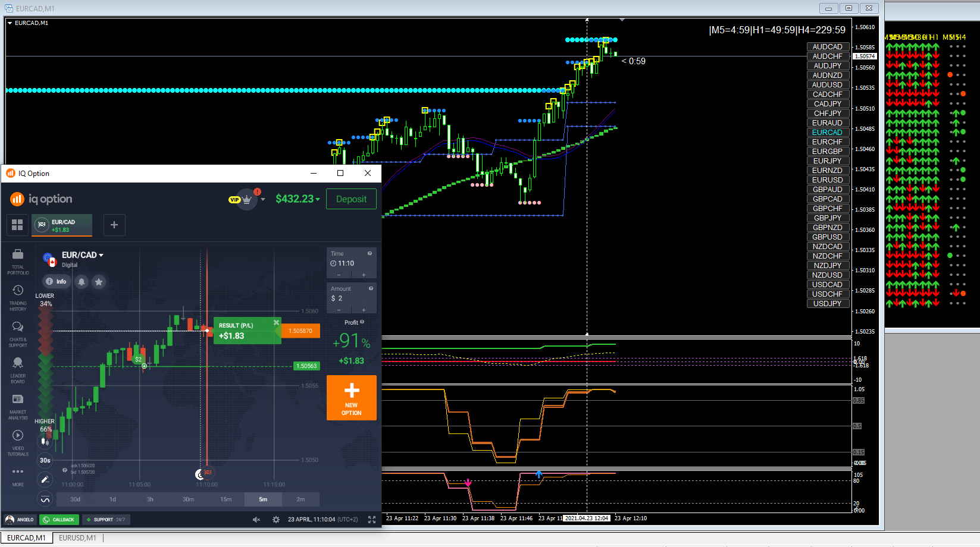Toggle IQ Option fullscreen mode

(372, 520)
